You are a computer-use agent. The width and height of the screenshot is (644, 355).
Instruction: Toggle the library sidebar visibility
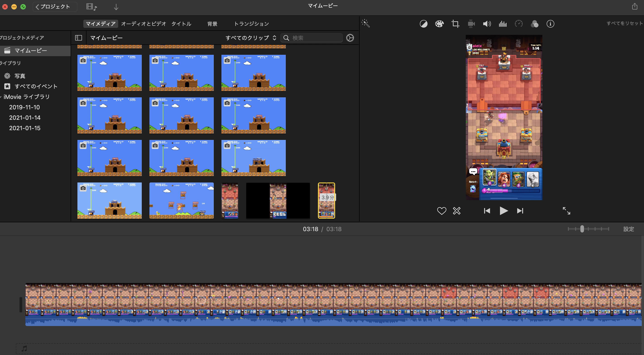click(79, 38)
